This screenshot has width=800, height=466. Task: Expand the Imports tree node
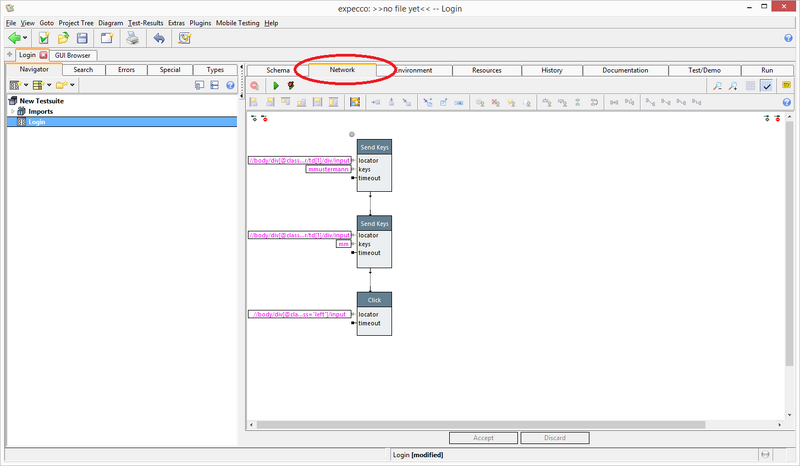(x=13, y=111)
